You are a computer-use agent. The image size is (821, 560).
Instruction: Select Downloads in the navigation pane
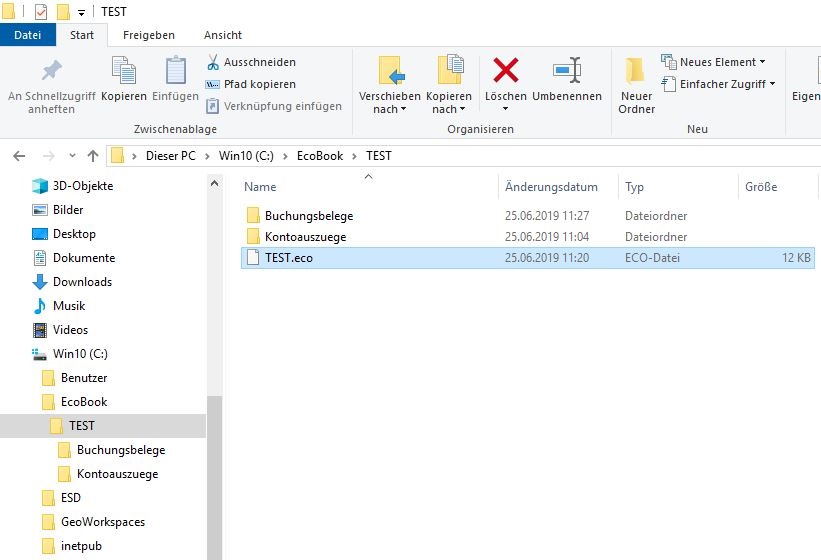point(82,282)
